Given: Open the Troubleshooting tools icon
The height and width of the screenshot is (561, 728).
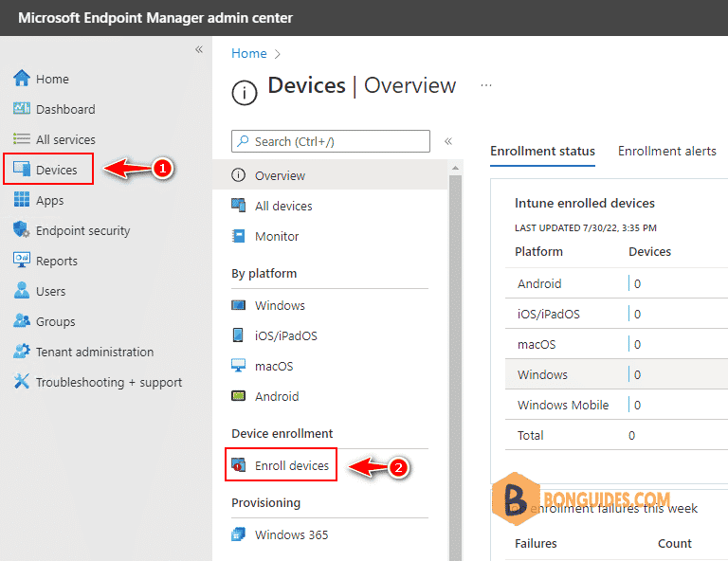Looking at the screenshot, I should (22, 381).
